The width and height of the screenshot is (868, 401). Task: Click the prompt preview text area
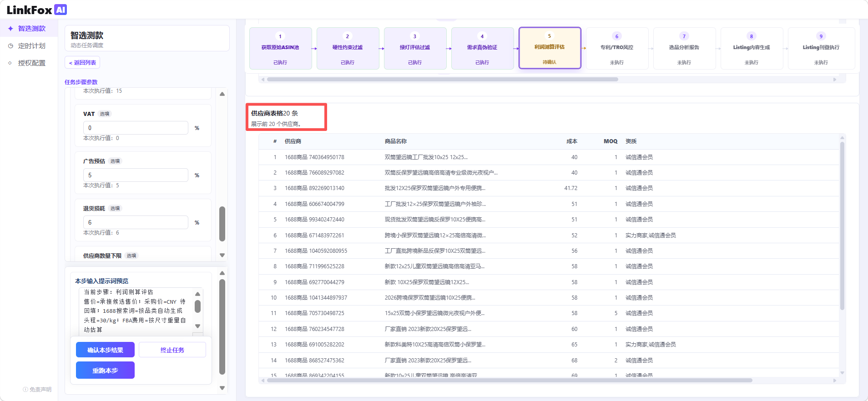click(x=136, y=311)
